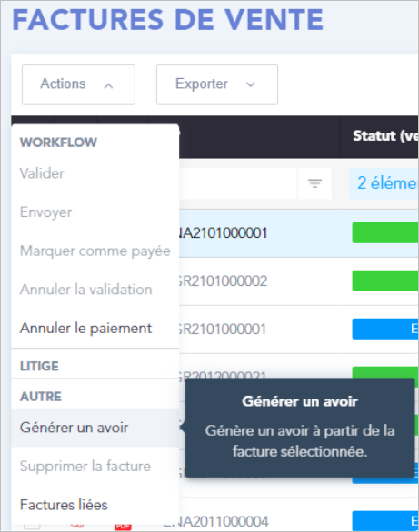Select 'Supprimer la facture' option
Image resolution: width=419 pixels, height=532 pixels.
pyautogui.click(x=95, y=466)
